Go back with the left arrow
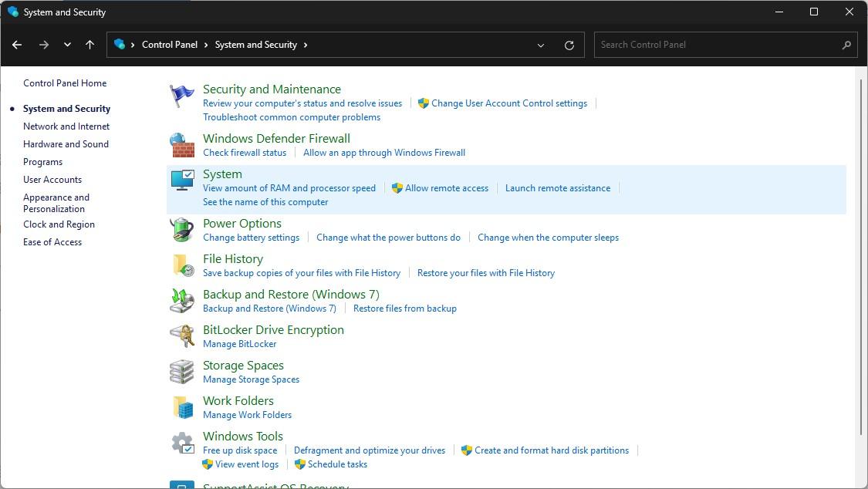 [x=17, y=45]
